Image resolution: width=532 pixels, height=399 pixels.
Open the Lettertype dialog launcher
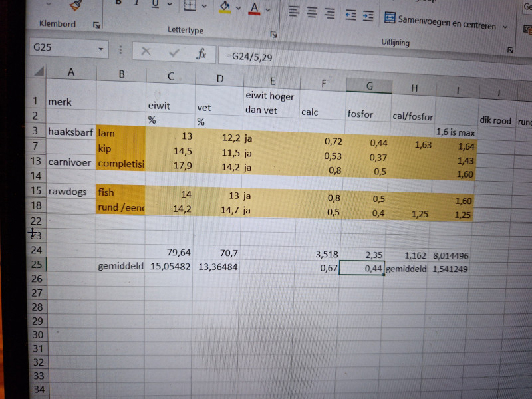pyautogui.click(x=273, y=34)
